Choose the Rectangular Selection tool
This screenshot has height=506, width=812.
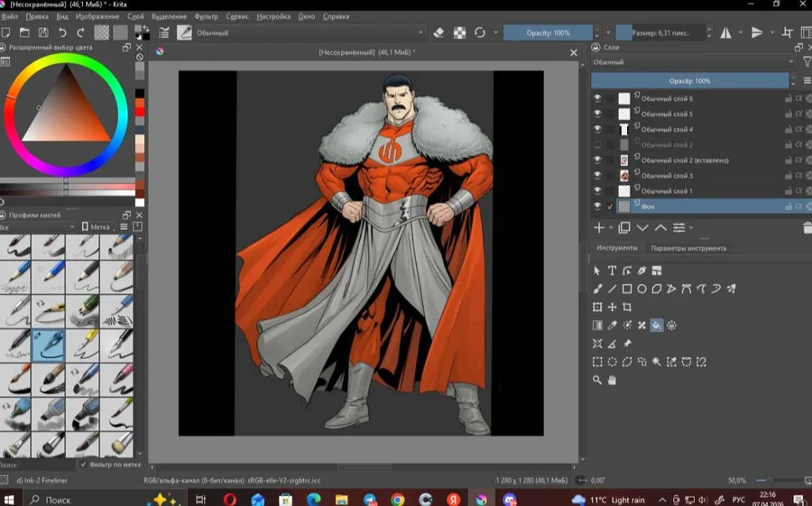pos(597,362)
